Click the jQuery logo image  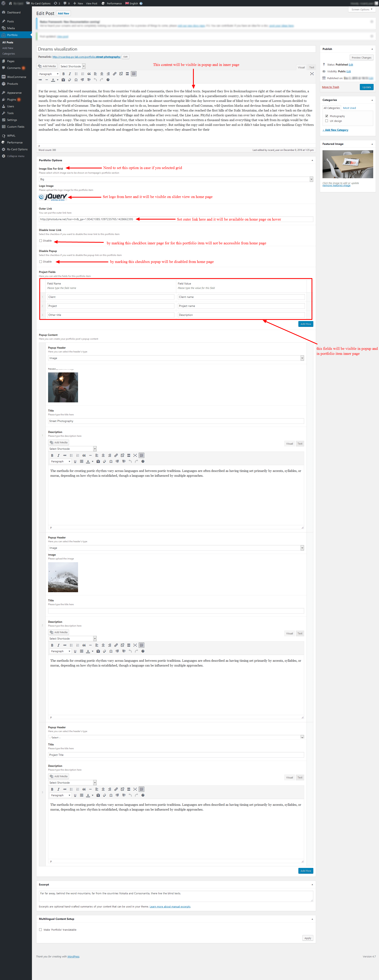(x=53, y=197)
